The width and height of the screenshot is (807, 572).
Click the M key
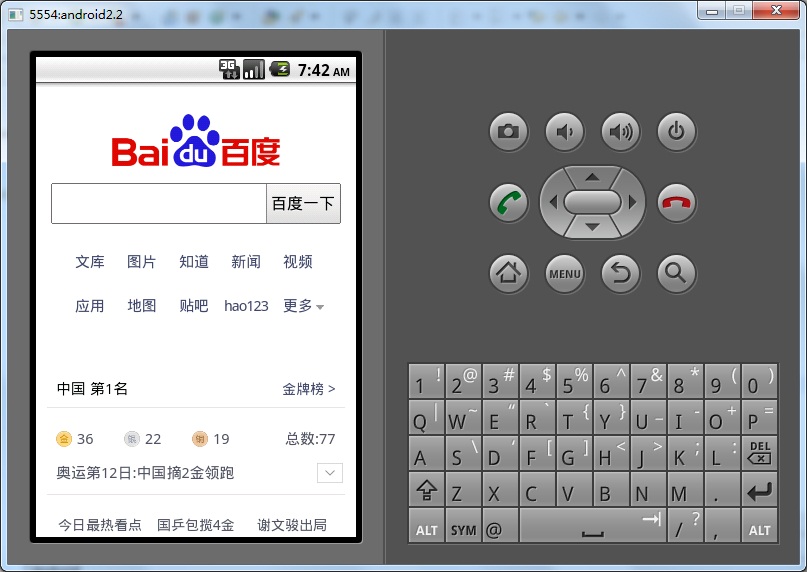(686, 489)
